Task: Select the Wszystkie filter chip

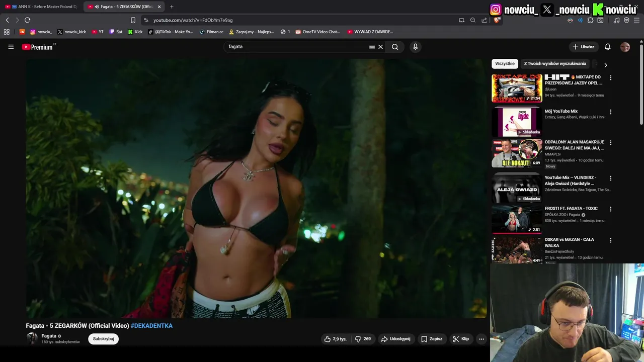Action: click(505, 64)
